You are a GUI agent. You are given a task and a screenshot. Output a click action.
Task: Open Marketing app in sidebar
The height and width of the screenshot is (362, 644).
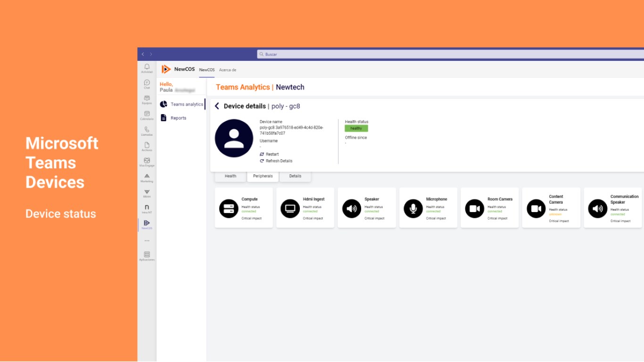pos(147,178)
